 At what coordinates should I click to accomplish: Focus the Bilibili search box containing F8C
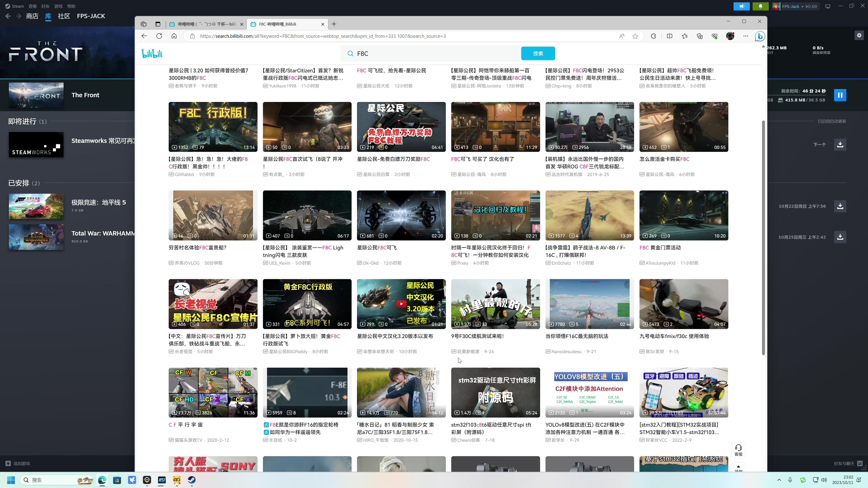[x=436, y=54]
